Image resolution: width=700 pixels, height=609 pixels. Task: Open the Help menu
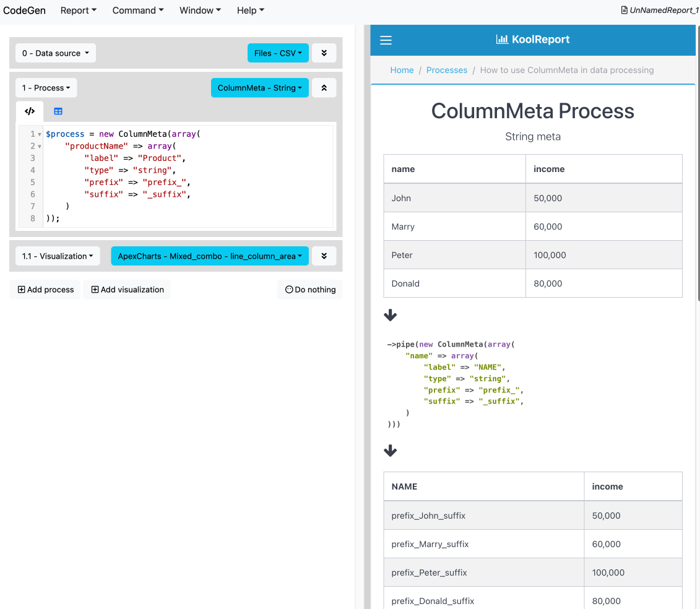click(251, 11)
